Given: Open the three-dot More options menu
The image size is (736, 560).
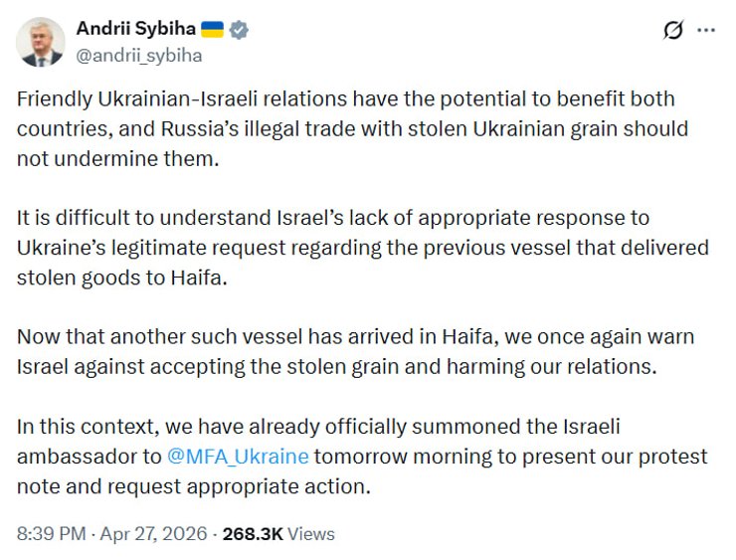Looking at the screenshot, I should tap(706, 30).
